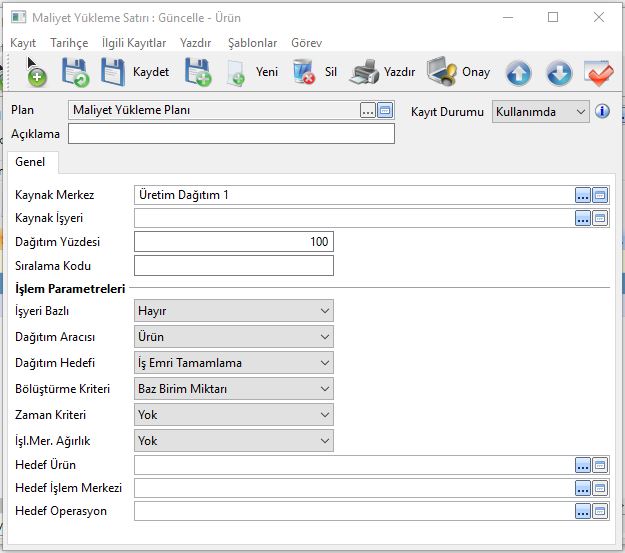Click the save and new icon

click(197, 73)
